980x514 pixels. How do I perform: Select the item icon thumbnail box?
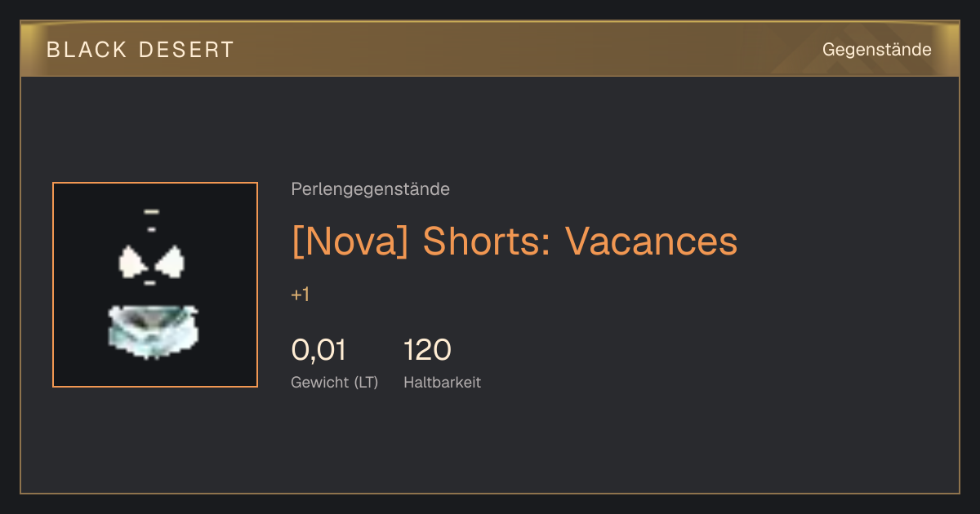pyautogui.click(x=155, y=285)
